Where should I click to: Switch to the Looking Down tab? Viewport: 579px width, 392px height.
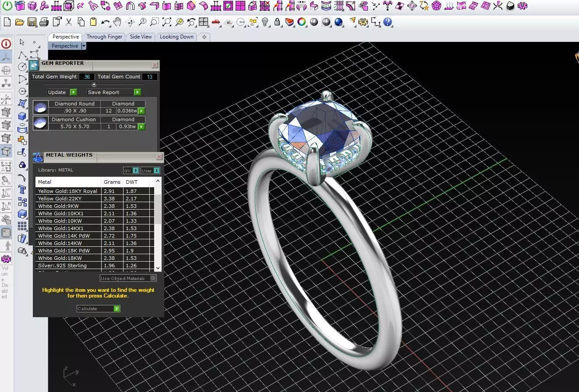(x=177, y=37)
